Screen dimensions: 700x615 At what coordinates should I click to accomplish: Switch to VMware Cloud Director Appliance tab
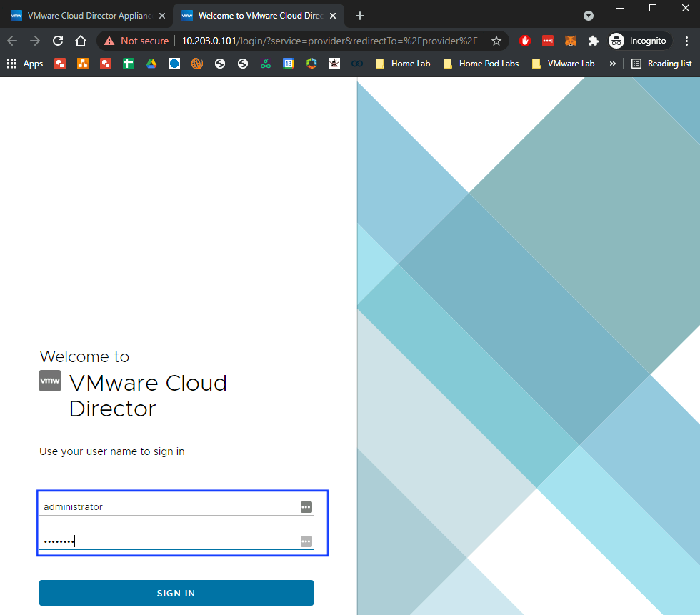86,16
